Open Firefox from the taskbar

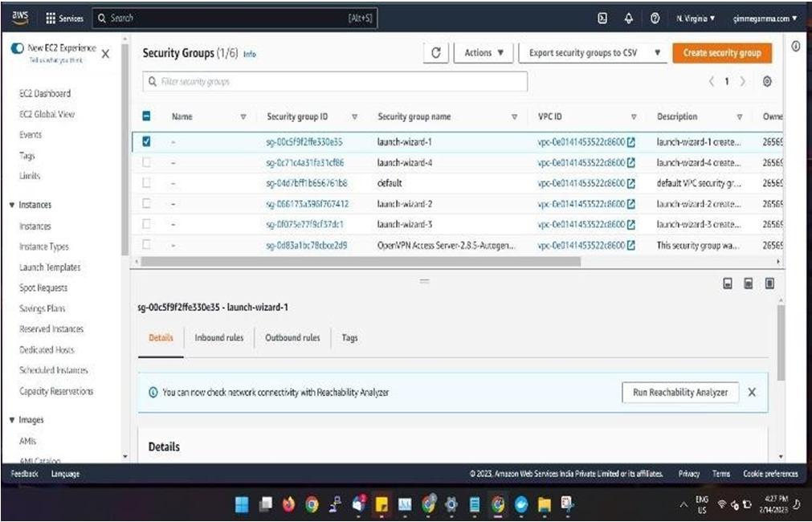click(288, 504)
